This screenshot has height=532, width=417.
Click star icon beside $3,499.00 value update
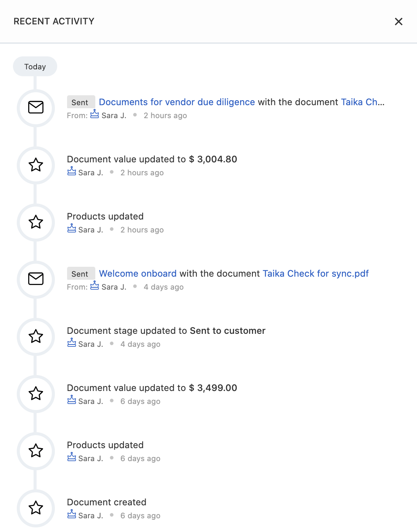(36, 394)
